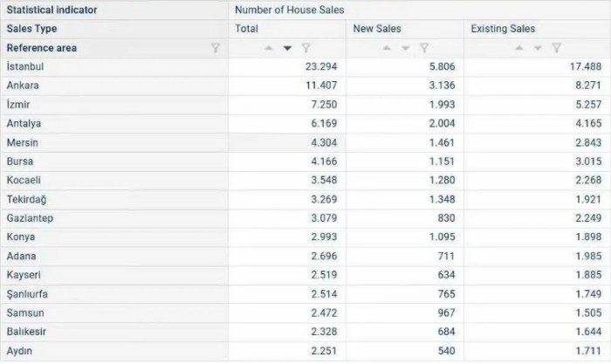Sort Existing Sales column ascending
Viewport: 611px width, 364px height.
(519, 48)
